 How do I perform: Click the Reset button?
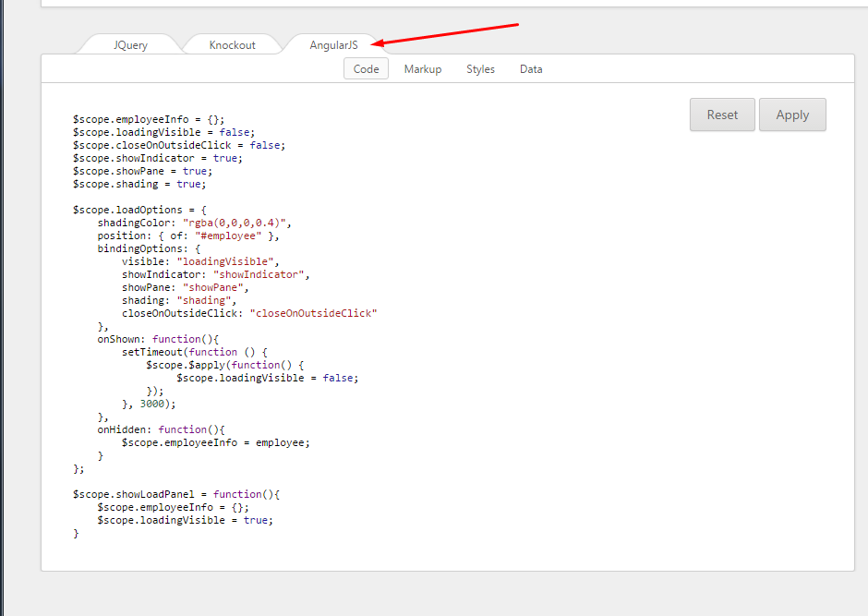coord(722,115)
